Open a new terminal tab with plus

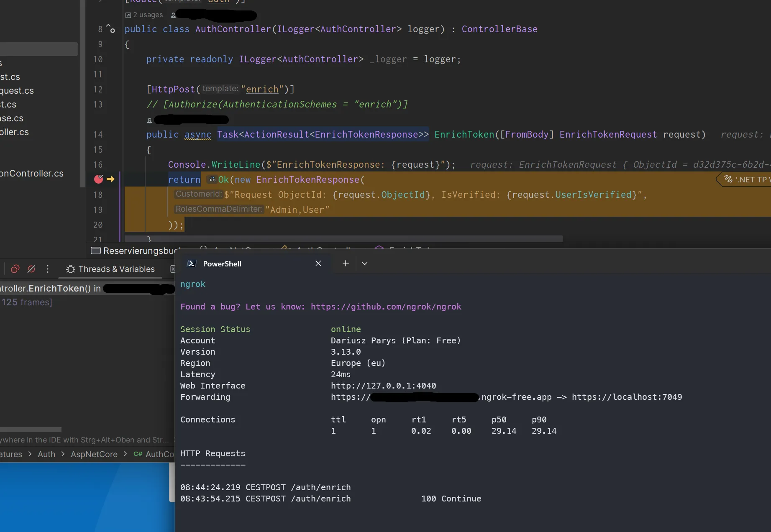346,263
